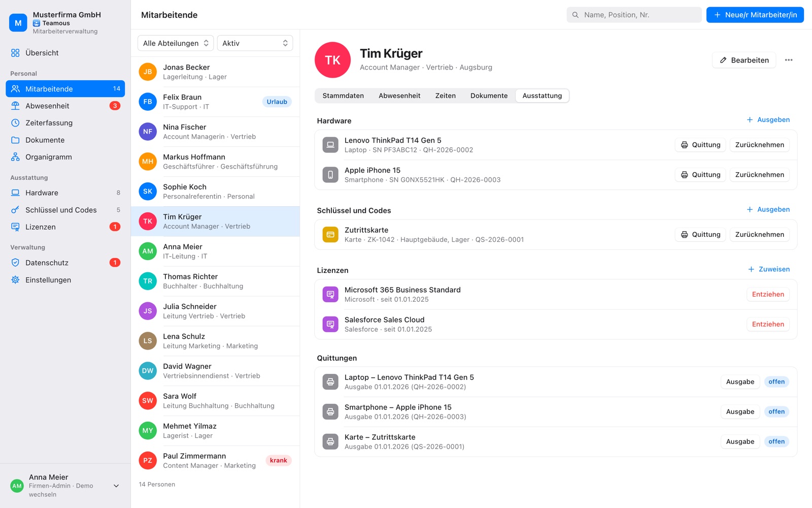Click the Neue/r Mitarbeiter/in button

click(x=755, y=15)
